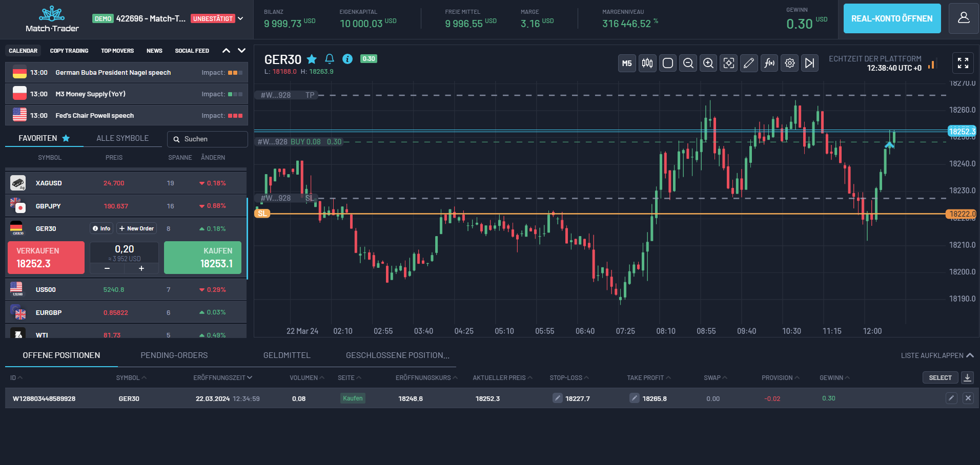The height and width of the screenshot is (465, 980).
Task: Expand the calendar panel with down chevron
Action: pyautogui.click(x=242, y=51)
